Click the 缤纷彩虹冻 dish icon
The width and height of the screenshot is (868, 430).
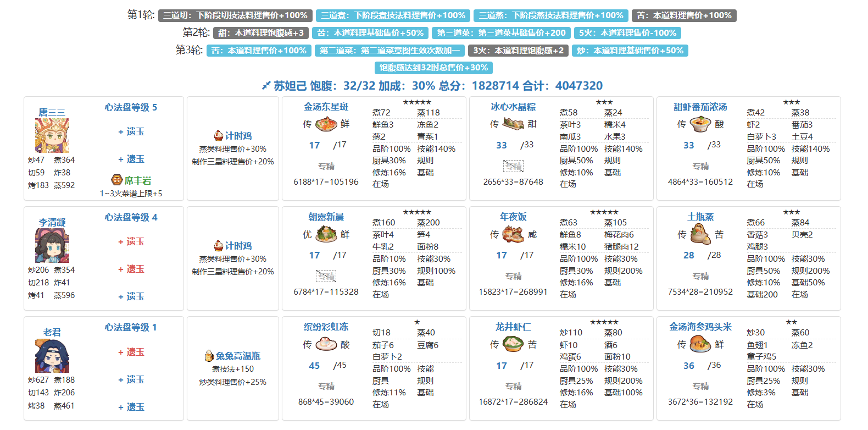pos(326,344)
